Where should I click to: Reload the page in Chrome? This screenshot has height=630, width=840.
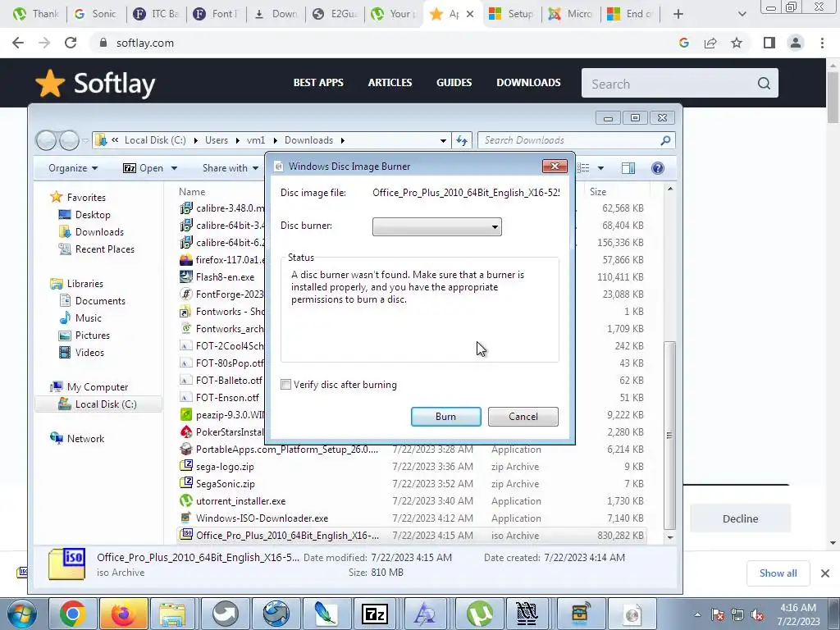click(71, 43)
